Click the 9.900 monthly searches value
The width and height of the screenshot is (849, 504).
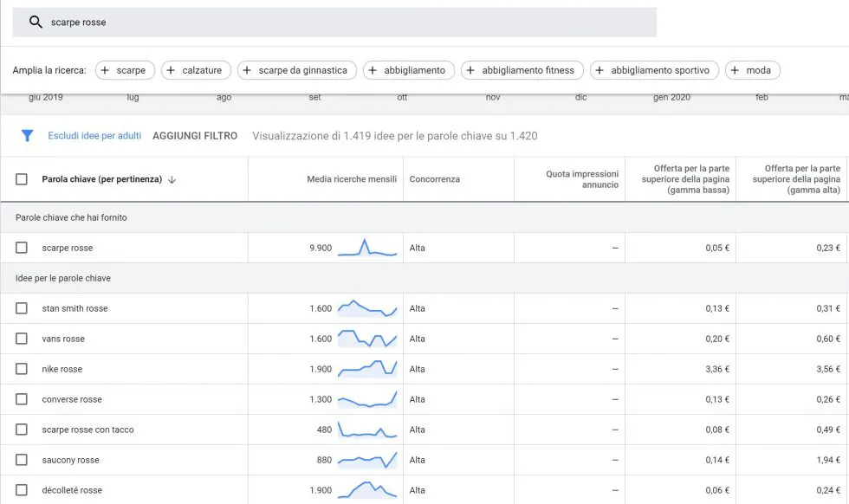point(321,248)
